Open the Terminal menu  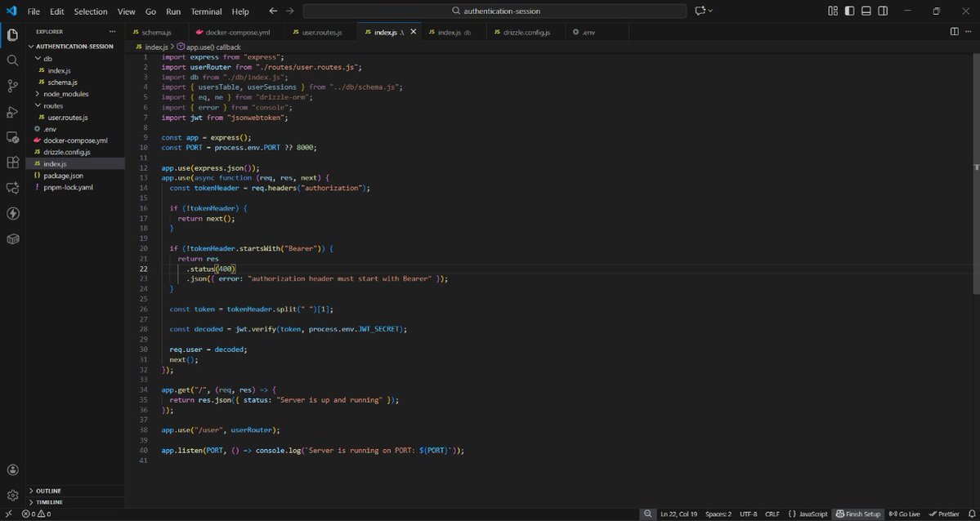pos(206,11)
